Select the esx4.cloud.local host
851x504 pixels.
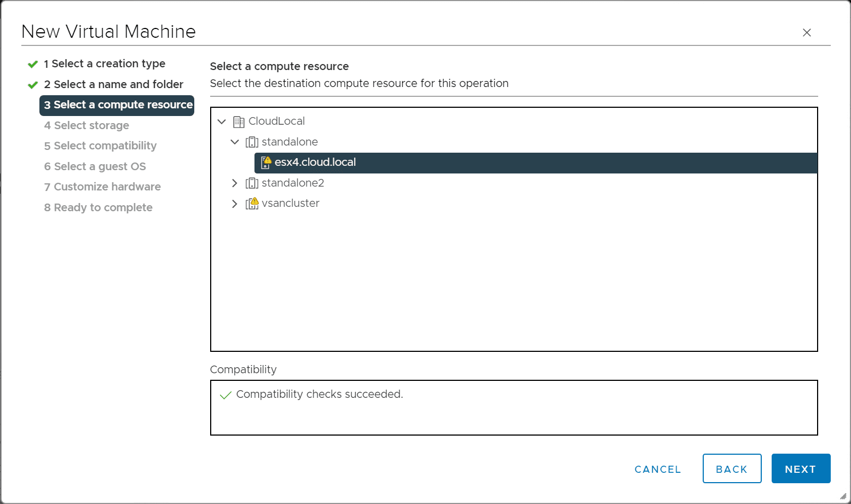click(315, 163)
